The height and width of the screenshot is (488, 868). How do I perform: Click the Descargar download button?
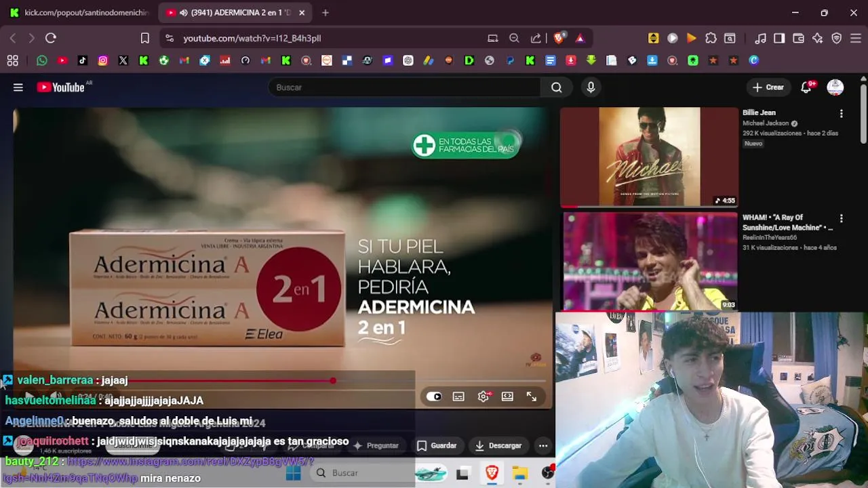[x=498, y=445]
